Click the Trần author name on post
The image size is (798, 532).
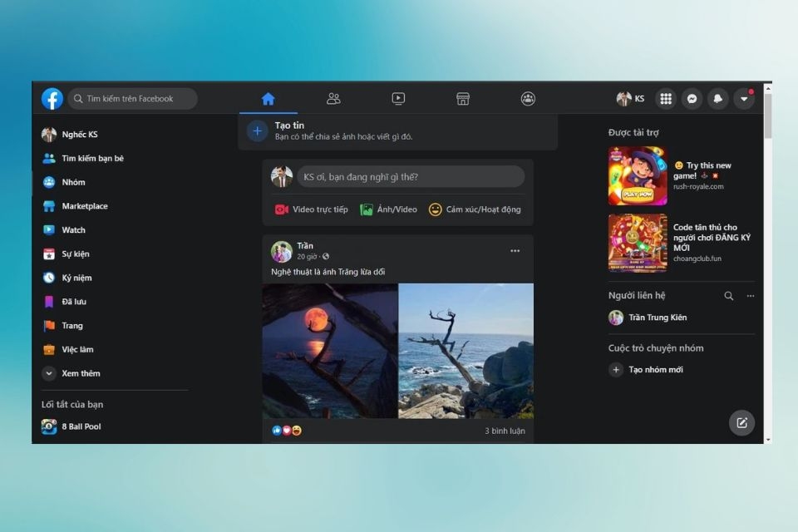pyautogui.click(x=305, y=246)
